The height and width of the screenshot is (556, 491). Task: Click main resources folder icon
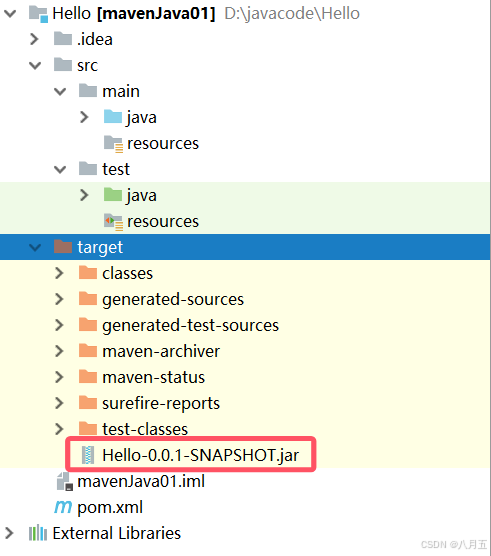pyautogui.click(x=113, y=144)
